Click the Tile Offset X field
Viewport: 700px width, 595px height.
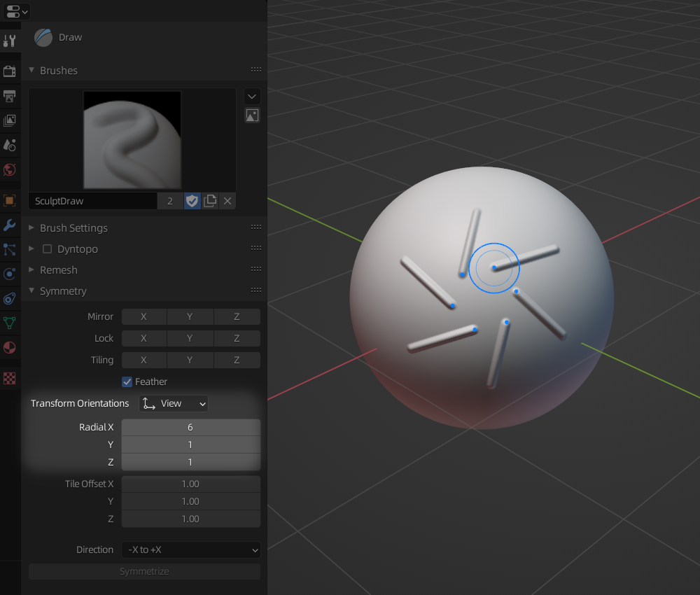(190, 484)
